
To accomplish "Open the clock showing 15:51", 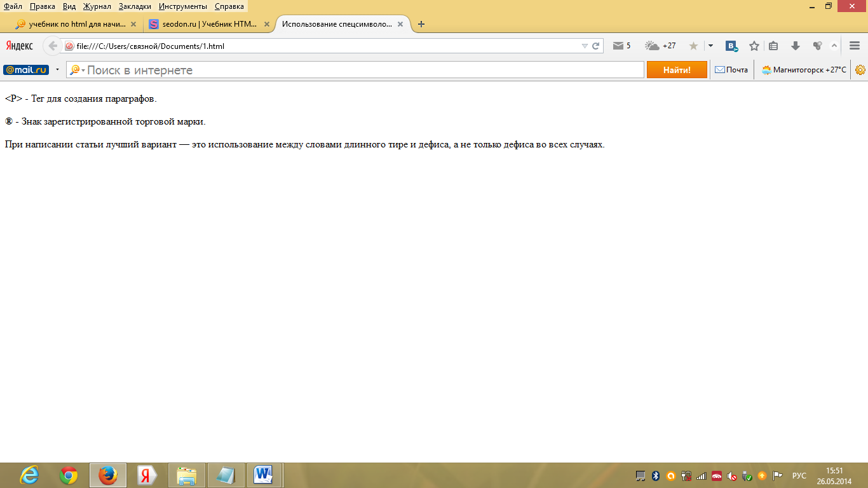I will (835, 475).
